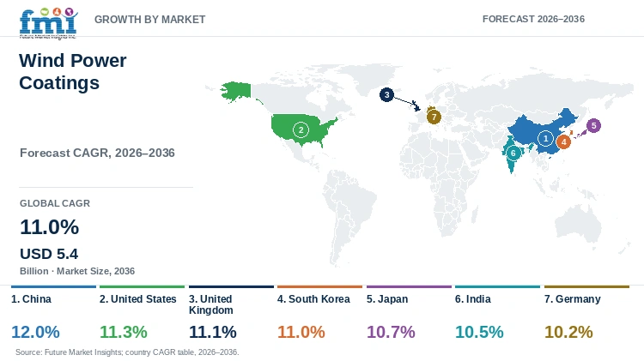
Task: Click map marker 1 on China
Action: [x=545, y=139]
